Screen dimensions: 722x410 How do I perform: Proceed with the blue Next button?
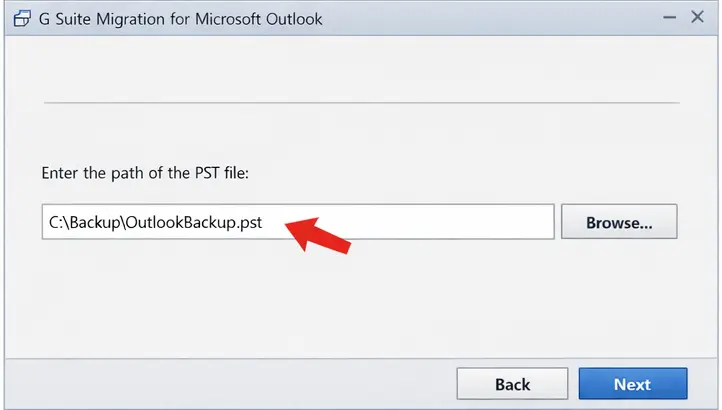[632, 384]
